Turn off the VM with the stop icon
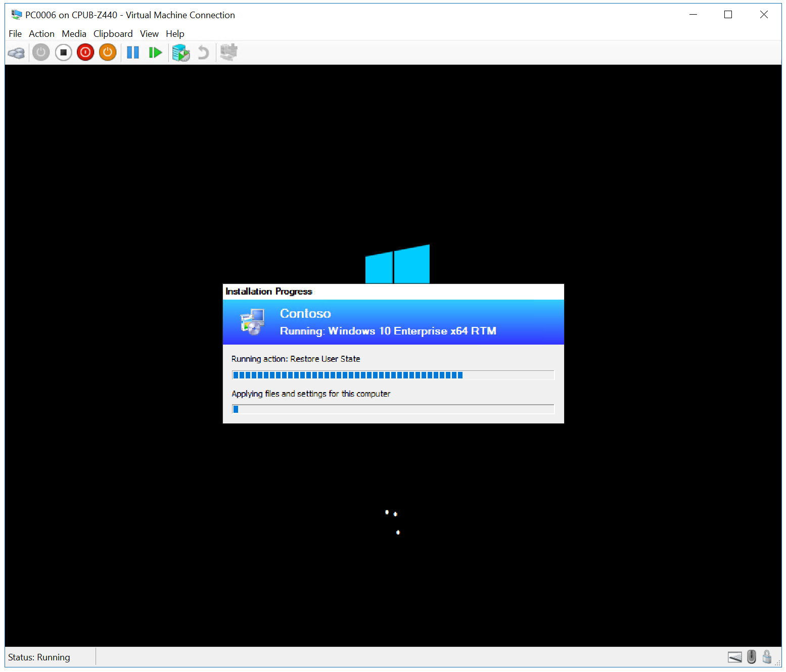Viewport: 786px width, 672px height. (x=63, y=53)
